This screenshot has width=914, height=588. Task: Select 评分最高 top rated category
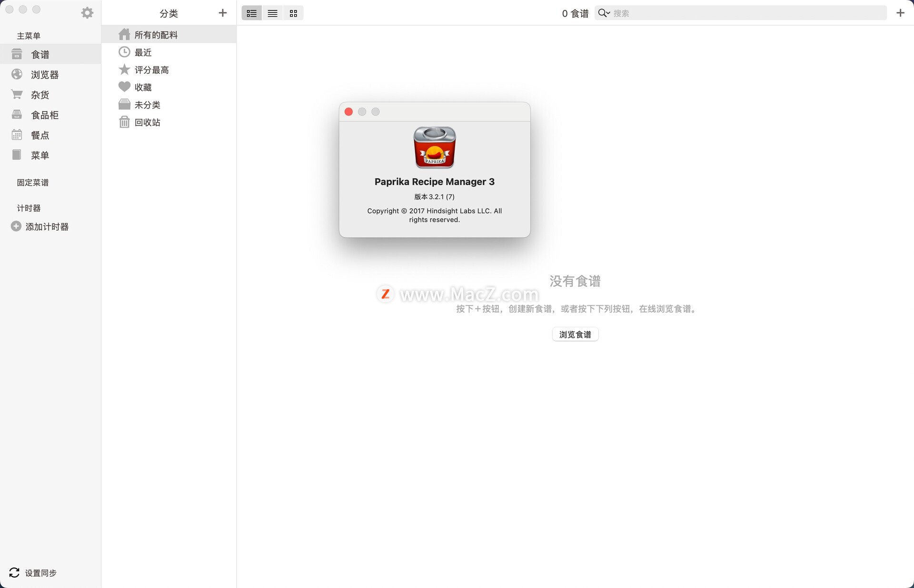point(169,70)
